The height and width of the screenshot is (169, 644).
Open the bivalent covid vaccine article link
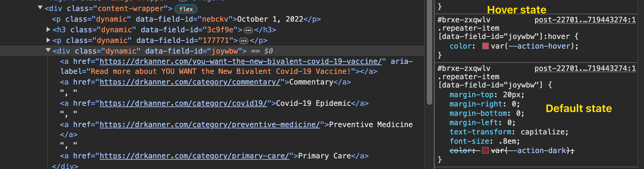click(x=241, y=62)
